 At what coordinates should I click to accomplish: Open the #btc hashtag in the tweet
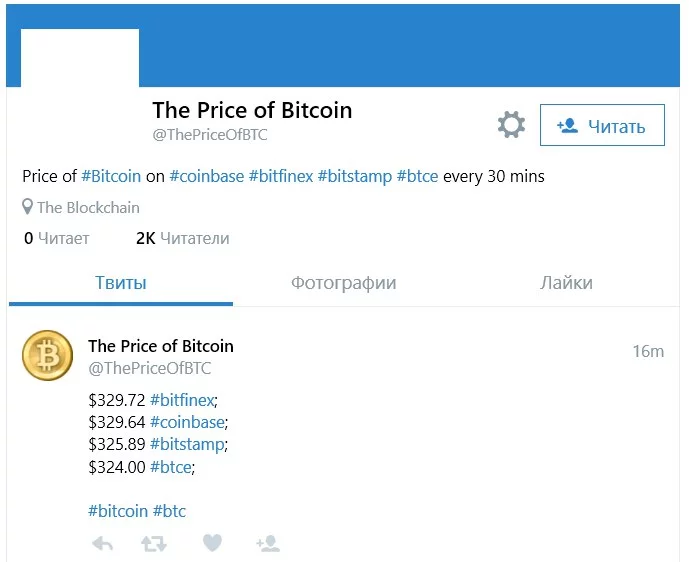tap(169, 511)
